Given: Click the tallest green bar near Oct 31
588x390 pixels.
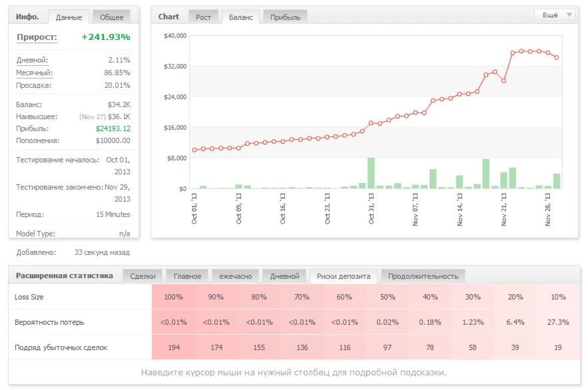Looking at the screenshot, I should 371,173.
